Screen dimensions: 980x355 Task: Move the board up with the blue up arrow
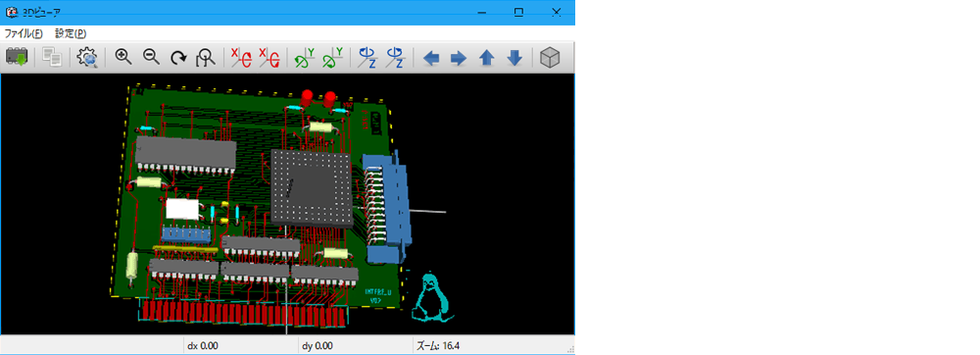[486, 58]
